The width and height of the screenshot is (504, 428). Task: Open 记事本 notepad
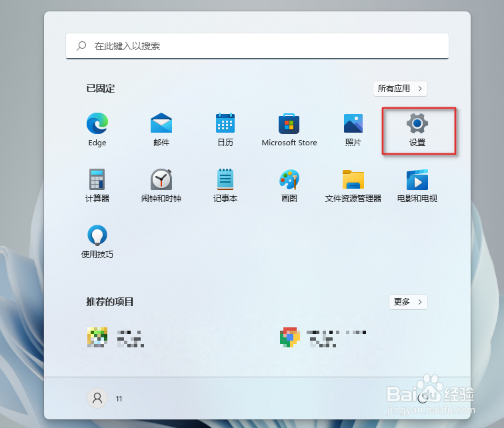click(225, 185)
